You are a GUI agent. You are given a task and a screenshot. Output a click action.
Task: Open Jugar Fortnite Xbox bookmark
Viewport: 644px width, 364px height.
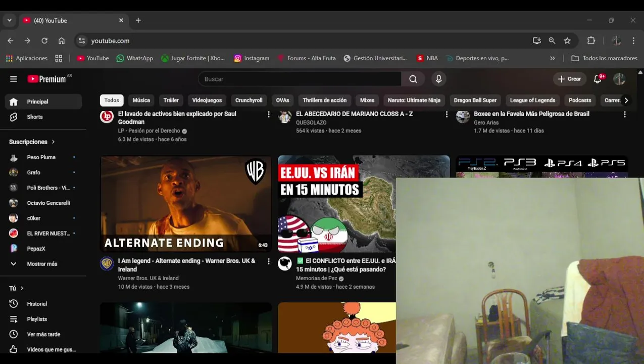(193, 58)
